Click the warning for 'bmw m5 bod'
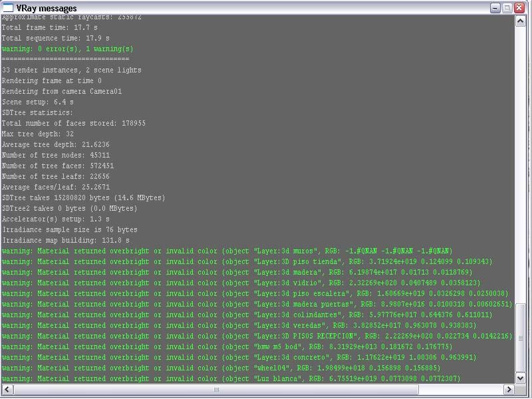This screenshot has width=532, height=399. (227, 346)
